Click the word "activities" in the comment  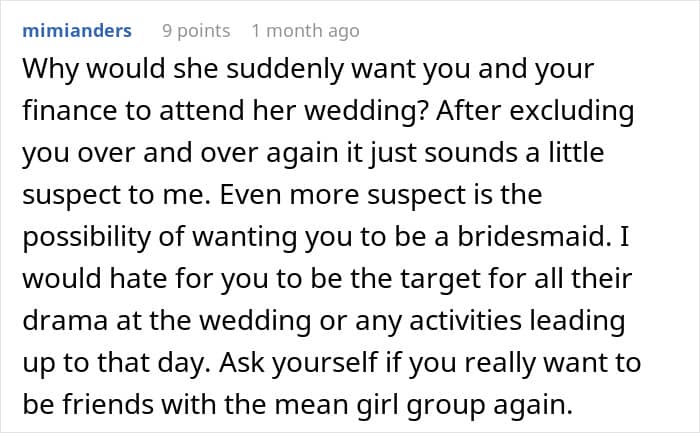pos(465,321)
